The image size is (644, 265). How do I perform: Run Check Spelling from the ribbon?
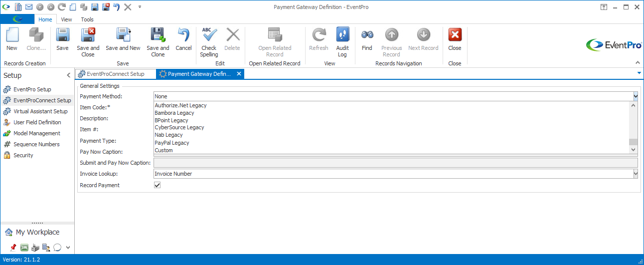[x=209, y=42]
